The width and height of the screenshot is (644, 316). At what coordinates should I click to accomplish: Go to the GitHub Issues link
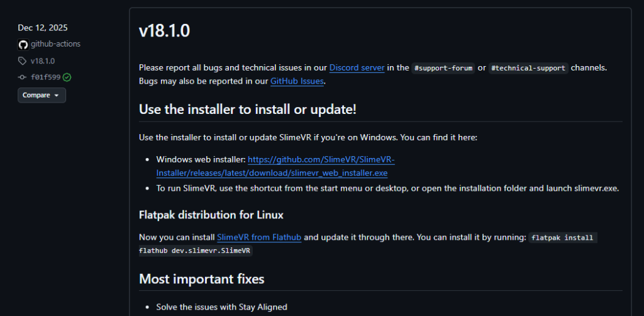click(x=297, y=81)
